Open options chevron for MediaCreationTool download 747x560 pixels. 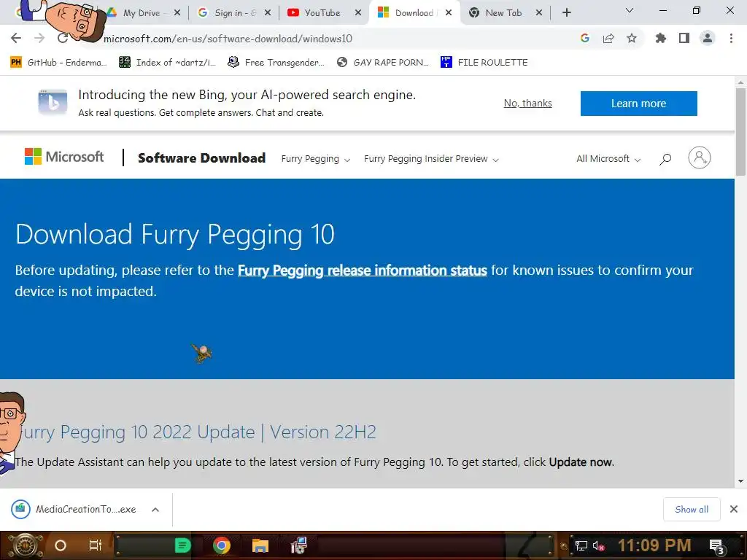pyautogui.click(x=155, y=510)
